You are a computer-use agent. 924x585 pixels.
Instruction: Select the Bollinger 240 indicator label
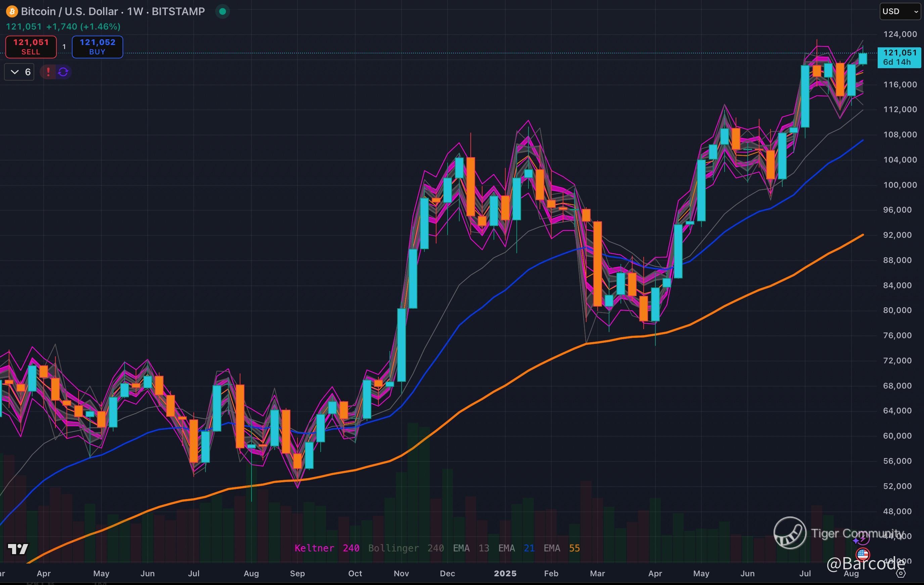[406, 548]
